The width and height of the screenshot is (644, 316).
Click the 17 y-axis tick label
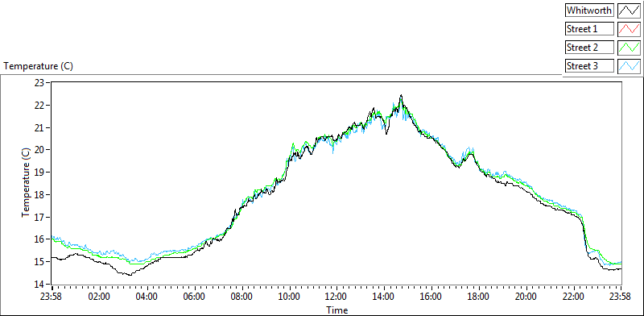39,217
